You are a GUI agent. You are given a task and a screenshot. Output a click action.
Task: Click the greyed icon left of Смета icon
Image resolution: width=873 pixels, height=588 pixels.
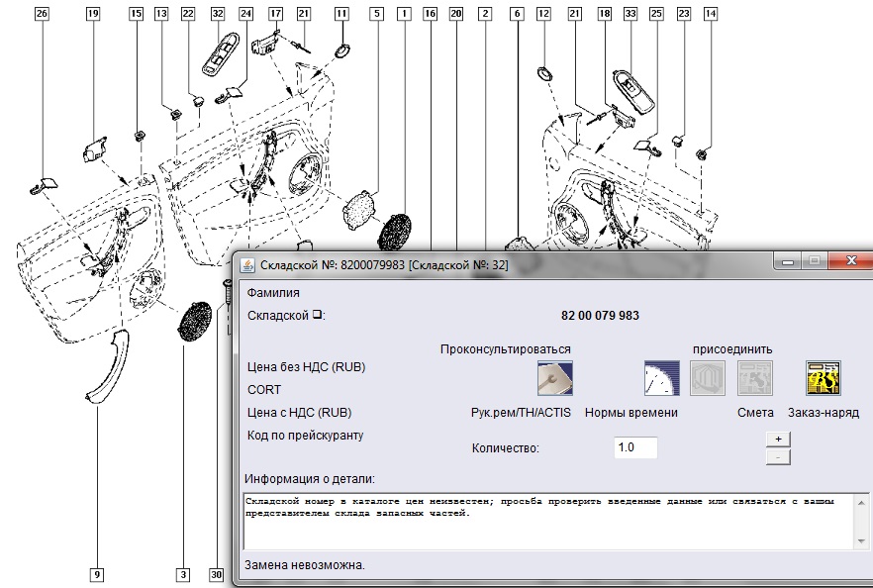(x=707, y=377)
